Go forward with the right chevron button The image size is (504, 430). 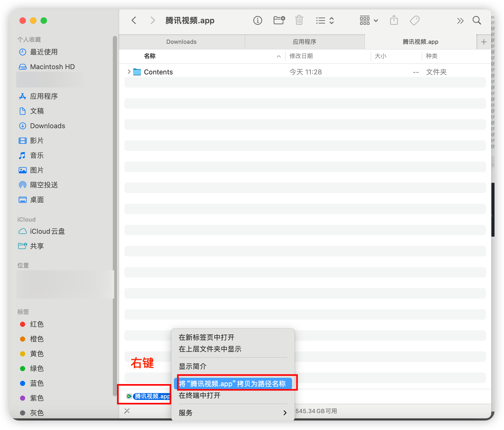(152, 20)
